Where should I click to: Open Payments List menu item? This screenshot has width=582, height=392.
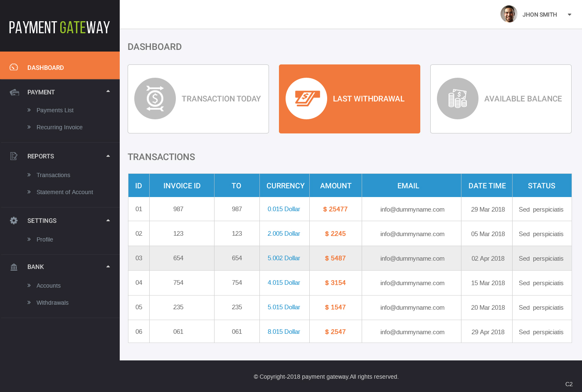coord(55,110)
